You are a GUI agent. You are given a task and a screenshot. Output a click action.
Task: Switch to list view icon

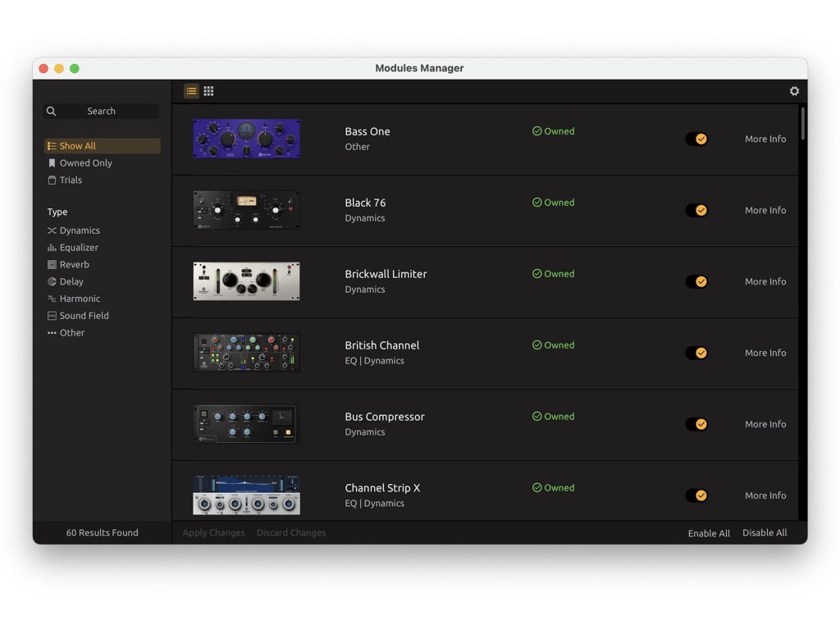[x=191, y=91]
